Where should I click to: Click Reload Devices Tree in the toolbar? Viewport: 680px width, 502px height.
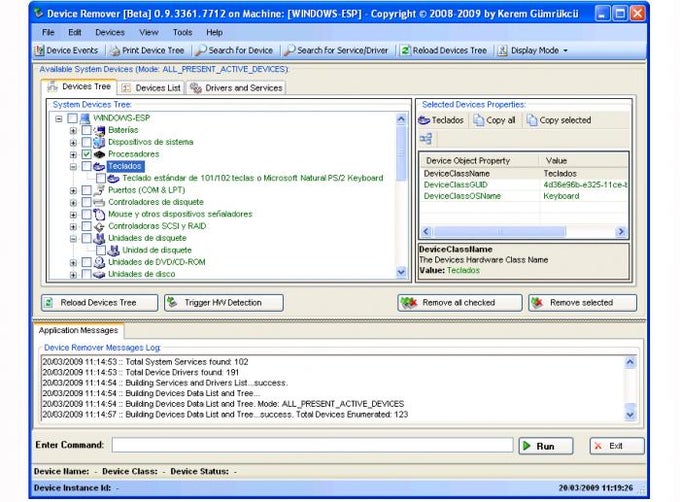click(444, 50)
